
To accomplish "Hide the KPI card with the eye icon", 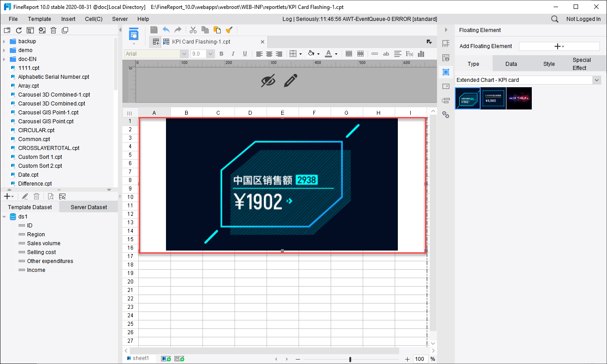I will (268, 81).
